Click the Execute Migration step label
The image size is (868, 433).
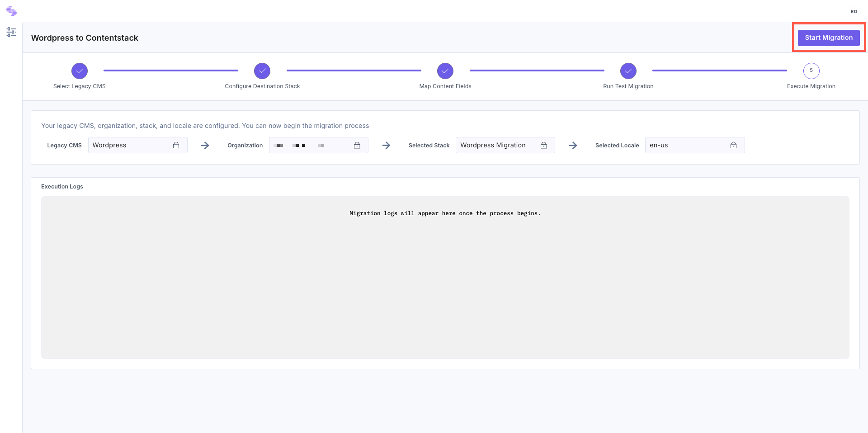point(811,86)
